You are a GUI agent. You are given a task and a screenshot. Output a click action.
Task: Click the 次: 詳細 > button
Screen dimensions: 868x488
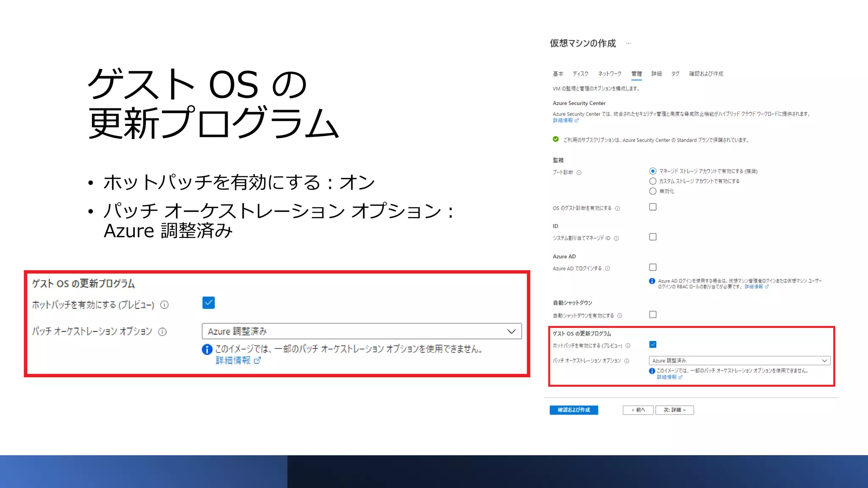tap(674, 410)
